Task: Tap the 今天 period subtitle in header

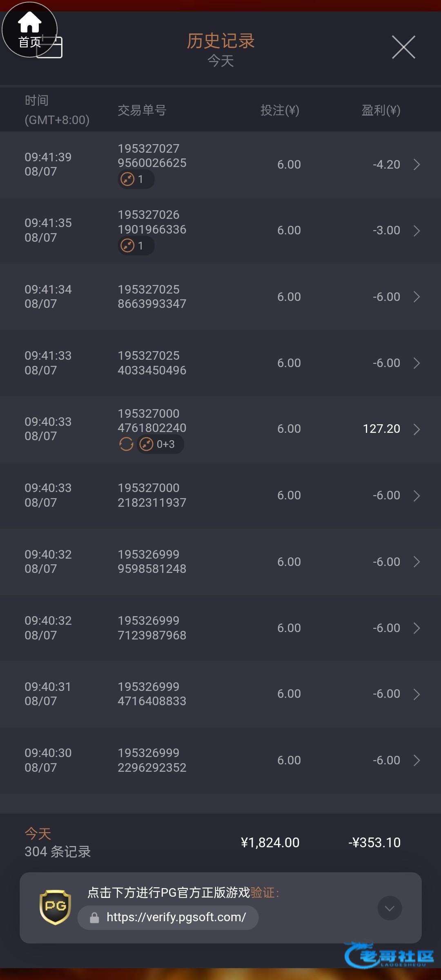Action: 220,61
